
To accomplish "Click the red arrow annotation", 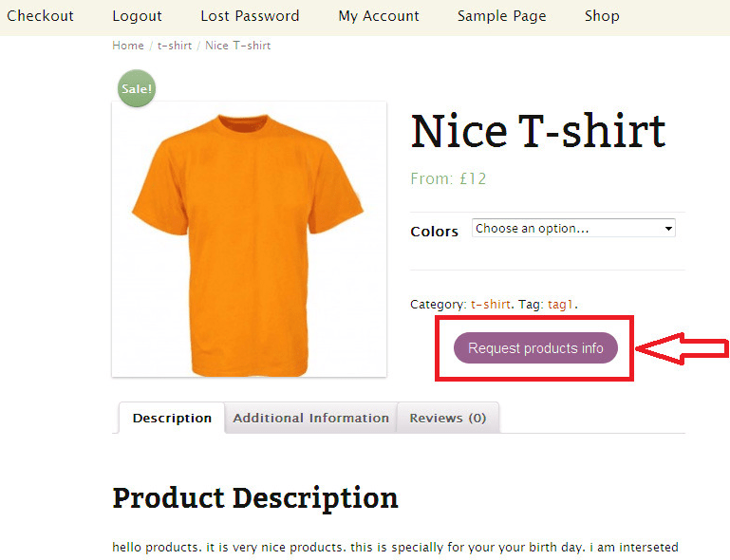I will (x=682, y=348).
